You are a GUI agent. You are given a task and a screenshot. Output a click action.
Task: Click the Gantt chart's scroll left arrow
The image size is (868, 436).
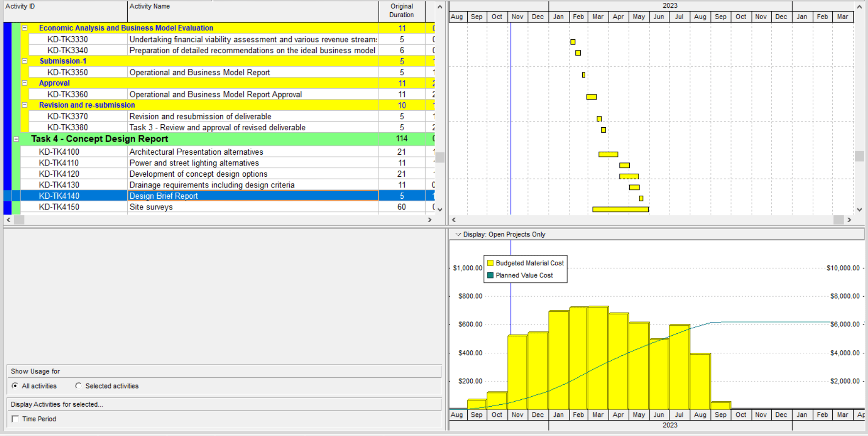tap(454, 220)
